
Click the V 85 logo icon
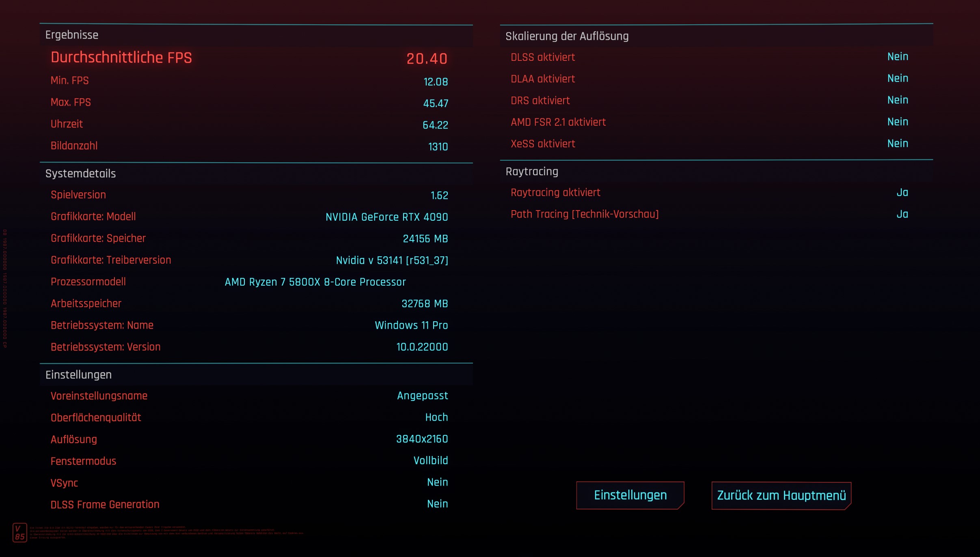coord(19,533)
